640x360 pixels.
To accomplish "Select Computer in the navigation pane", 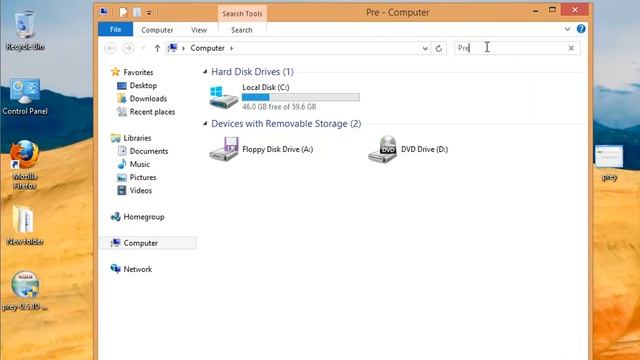I will (x=148, y=243).
